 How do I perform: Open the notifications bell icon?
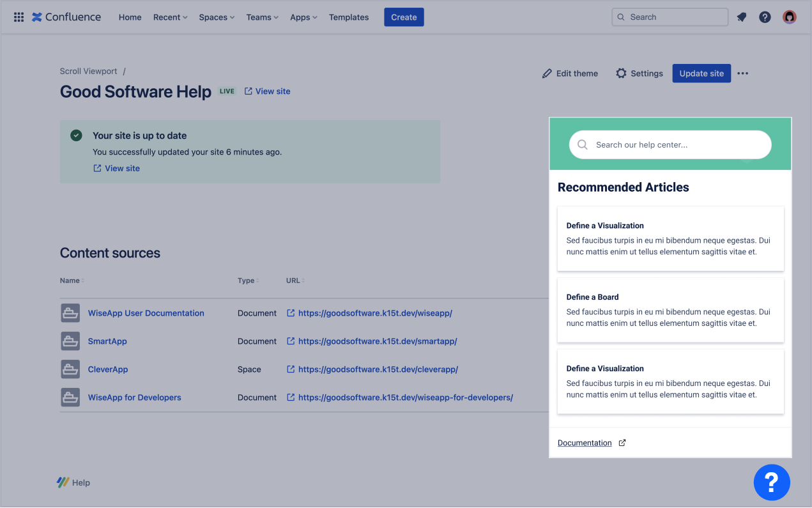click(742, 17)
